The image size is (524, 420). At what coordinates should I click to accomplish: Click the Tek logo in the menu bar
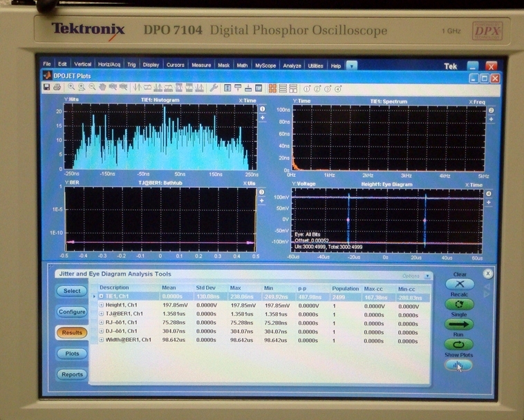point(450,66)
